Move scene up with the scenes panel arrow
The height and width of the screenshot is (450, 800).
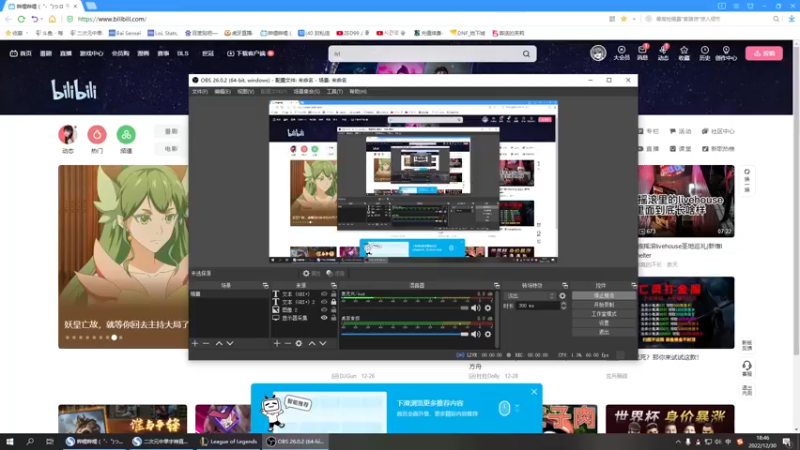[219, 343]
